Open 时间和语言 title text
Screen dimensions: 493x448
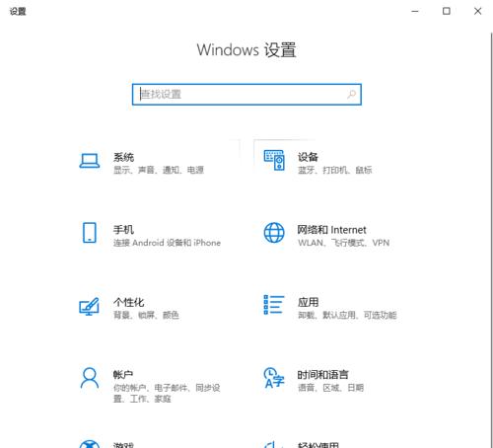coord(322,374)
